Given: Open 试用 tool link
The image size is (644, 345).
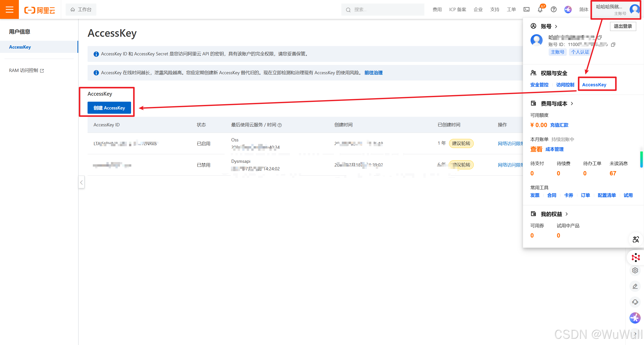Looking at the screenshot, I should tap(628, 195).
